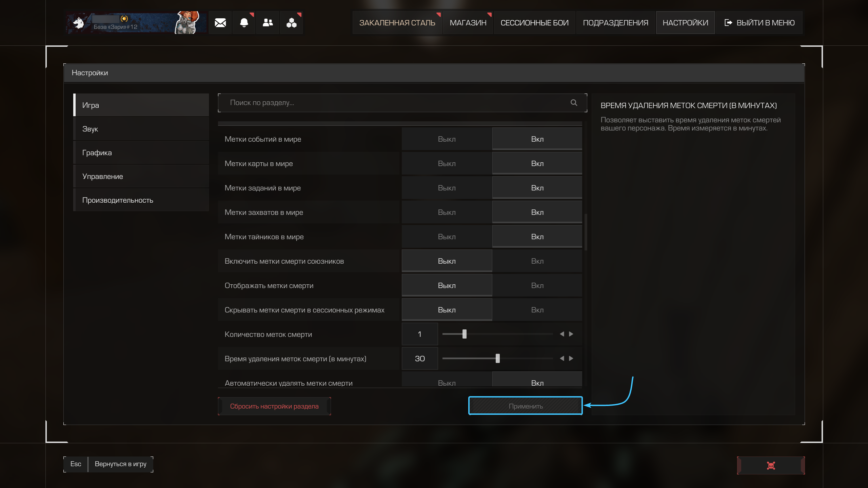The height and width of the screenshot is (488, 868).
Task: Increase Количество меток смерти with right arrow
Action: click(571, 334)
